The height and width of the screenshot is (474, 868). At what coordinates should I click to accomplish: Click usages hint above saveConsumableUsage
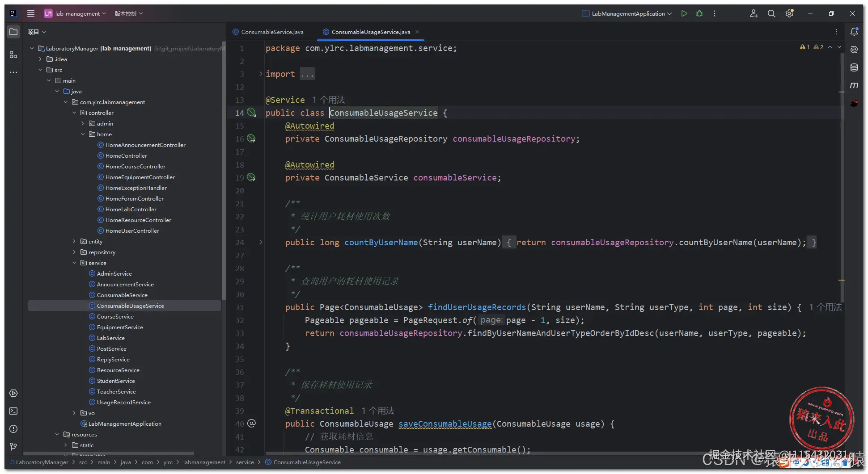click(378, 411)
